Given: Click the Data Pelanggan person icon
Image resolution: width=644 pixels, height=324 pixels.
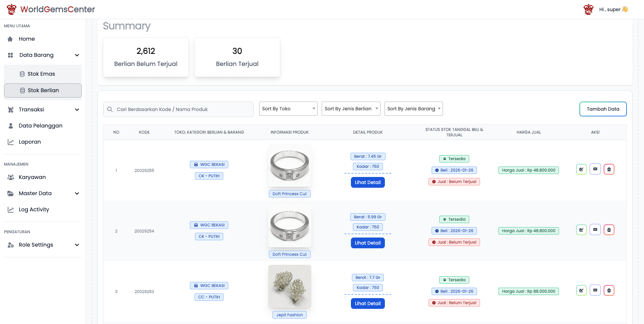Looking at the screenshot, I should coord(11,126).
